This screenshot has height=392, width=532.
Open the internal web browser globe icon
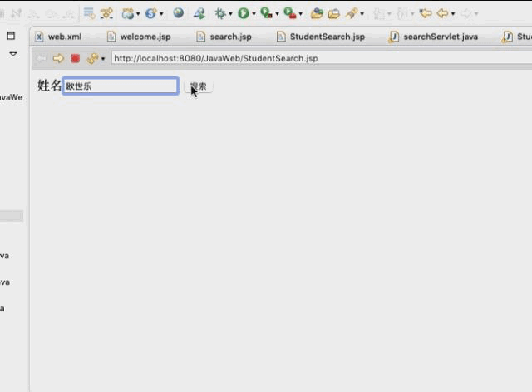click(178, 13)
